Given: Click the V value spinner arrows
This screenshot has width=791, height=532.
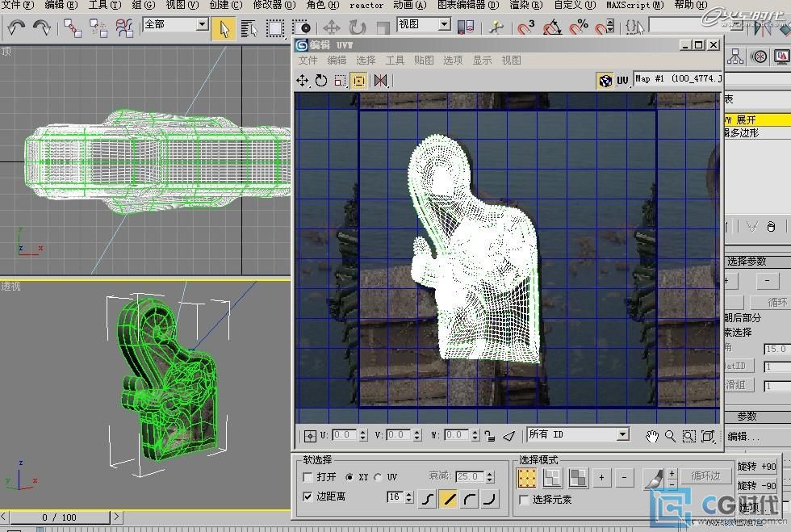Looking at the screenshot, I should tap(417, 435).
